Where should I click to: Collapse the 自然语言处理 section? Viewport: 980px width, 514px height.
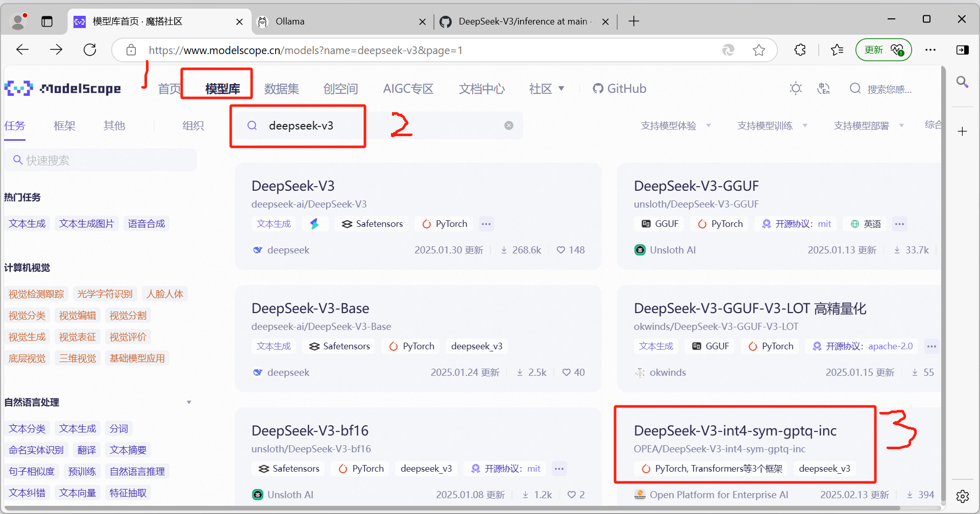[189, 402]
